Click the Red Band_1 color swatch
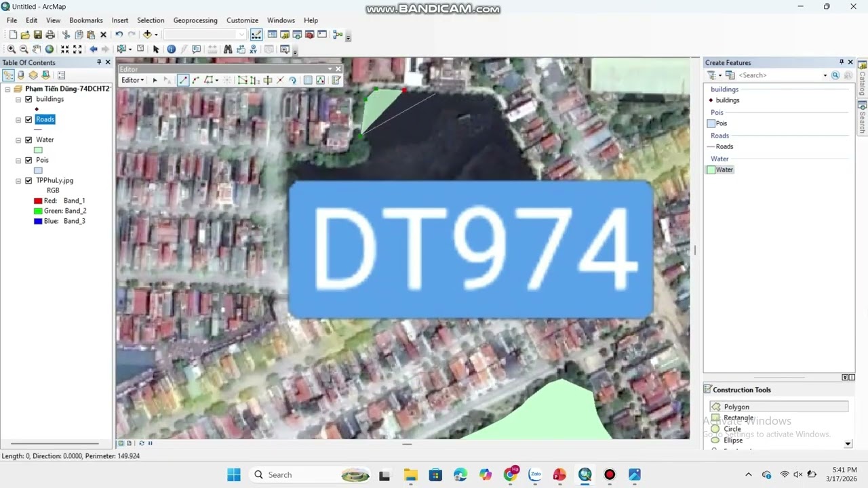Screen dimensions: 868x488 38,201
